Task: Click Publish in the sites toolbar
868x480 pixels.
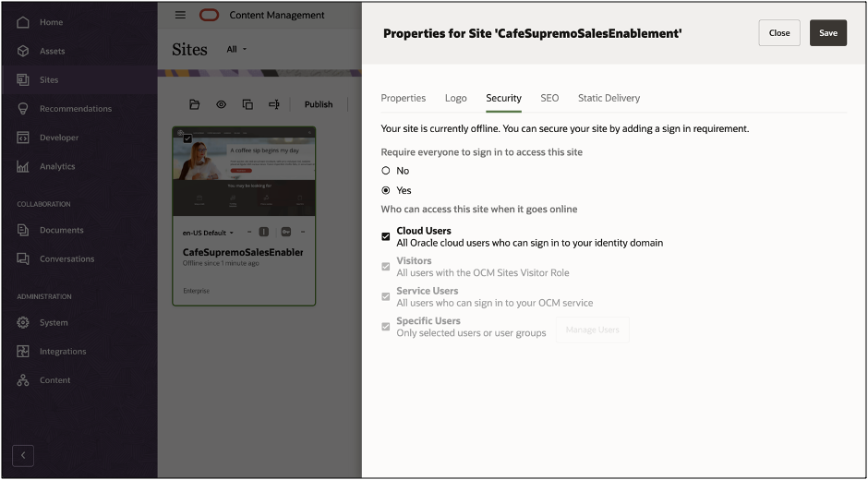Action: tap(319, 104)
